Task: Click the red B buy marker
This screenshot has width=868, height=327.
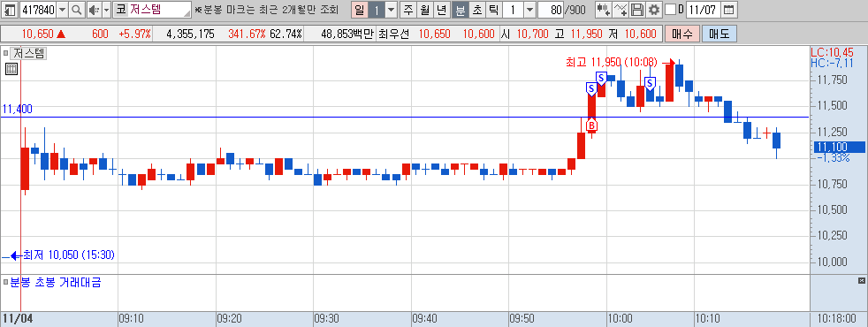Action: coord(591,125)
